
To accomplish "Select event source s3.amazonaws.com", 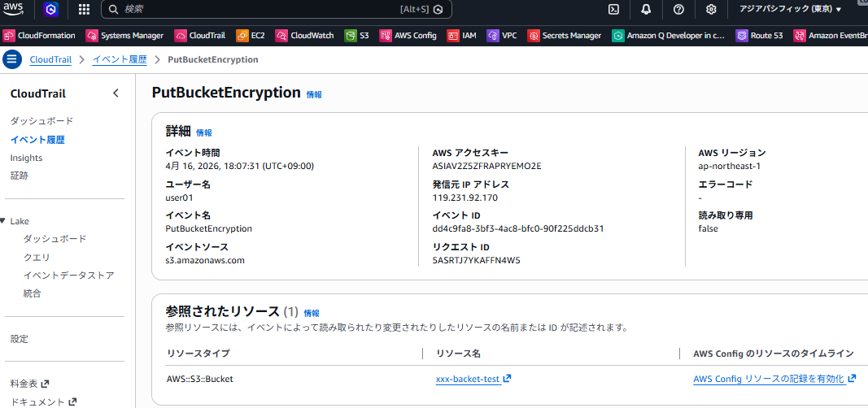I will pos(205,260).
